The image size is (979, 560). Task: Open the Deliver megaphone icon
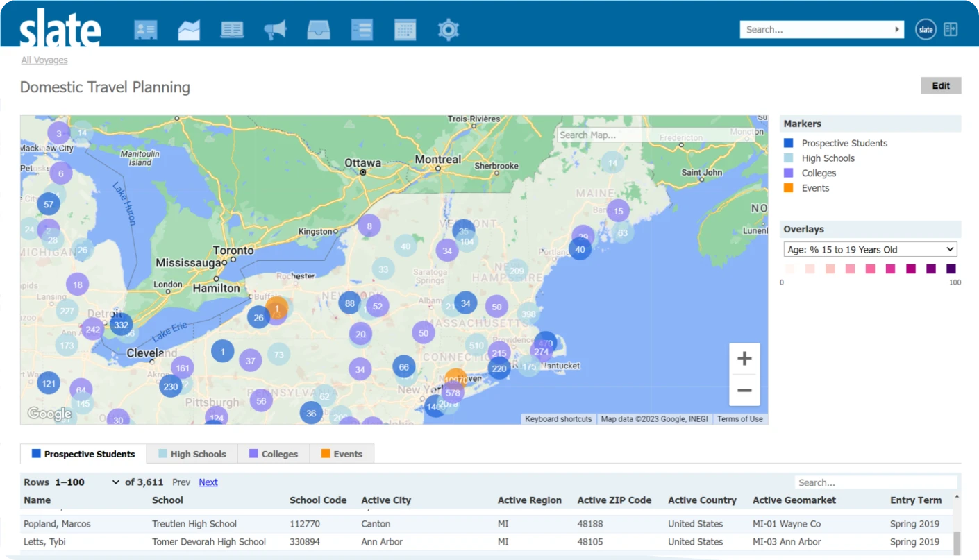coord(275,30)
